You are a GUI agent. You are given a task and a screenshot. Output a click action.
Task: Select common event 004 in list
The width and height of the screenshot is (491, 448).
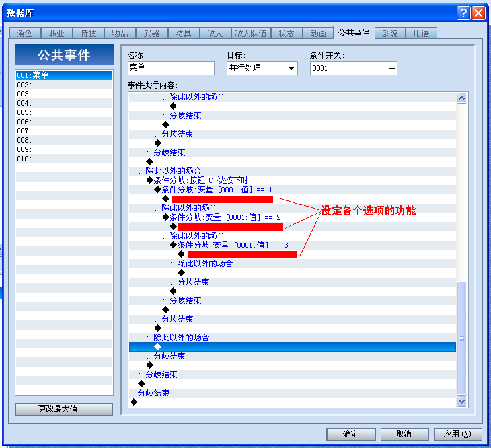pos(64,103)
